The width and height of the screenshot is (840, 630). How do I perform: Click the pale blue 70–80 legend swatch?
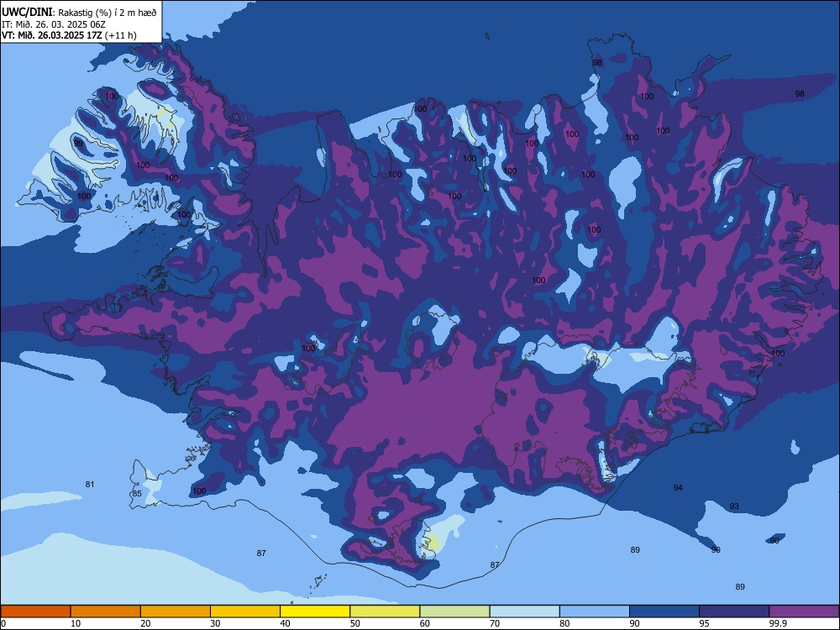click(x=525, y=612)
